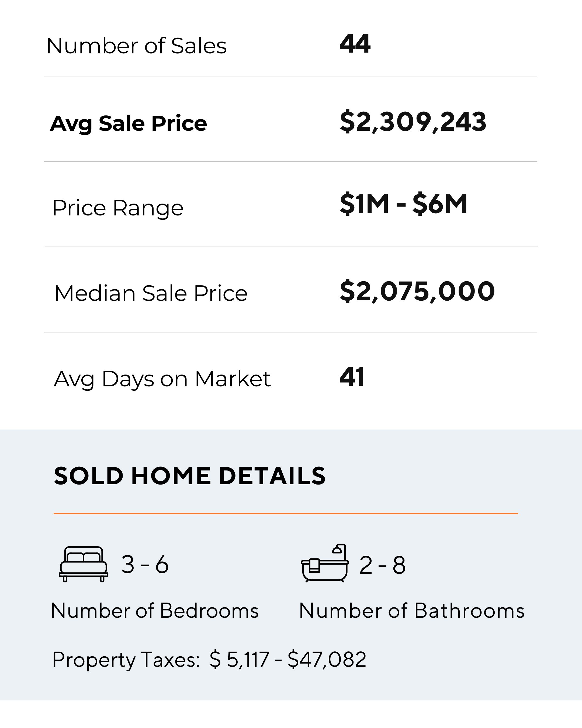Select the Number of Bedrooms caption
This screenshot has height=728, width=582.
154,611
